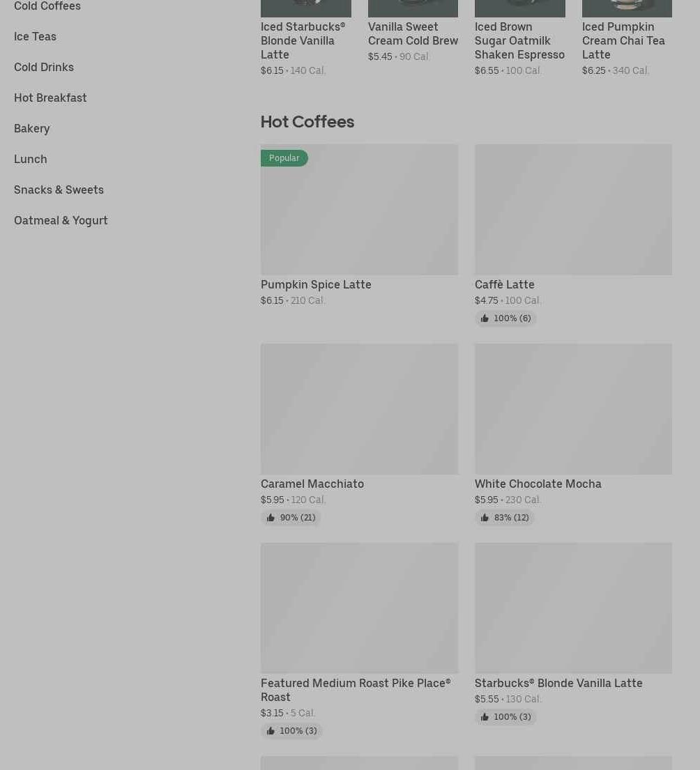Select Iced Pumpkin Cream Chai Tea Latte
Image resolution: width=700 pixels, height=770 pixels.
click(623, 40)
